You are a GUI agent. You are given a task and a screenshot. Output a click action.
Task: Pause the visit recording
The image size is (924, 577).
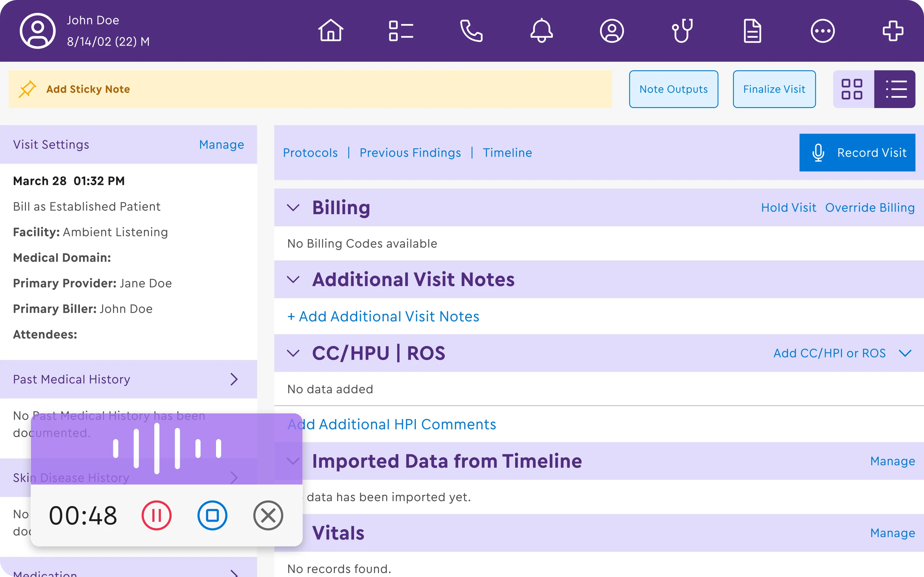tap(156, 515)
